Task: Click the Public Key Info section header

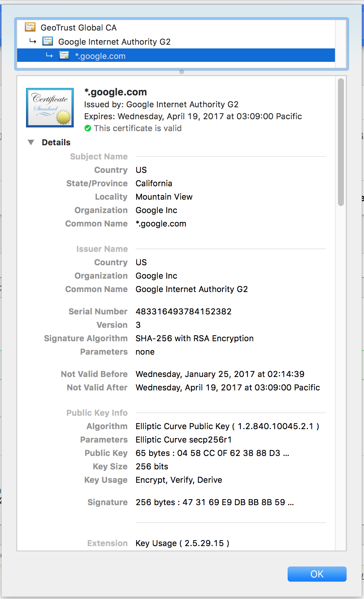Action: click(97, 413)
